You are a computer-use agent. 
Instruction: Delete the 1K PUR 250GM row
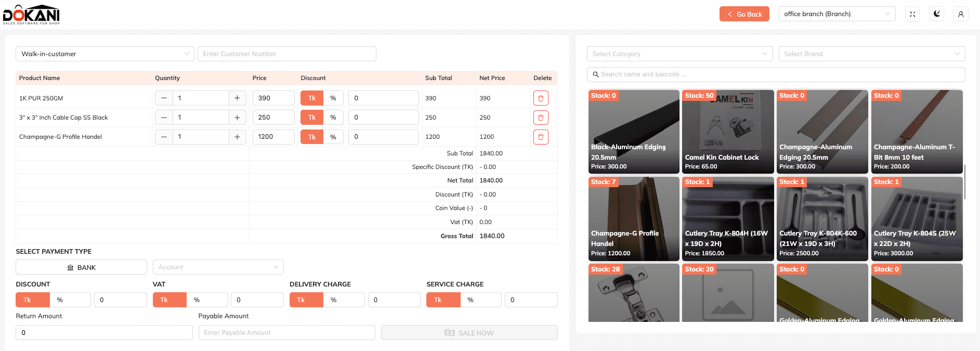[x=541, y=98]
